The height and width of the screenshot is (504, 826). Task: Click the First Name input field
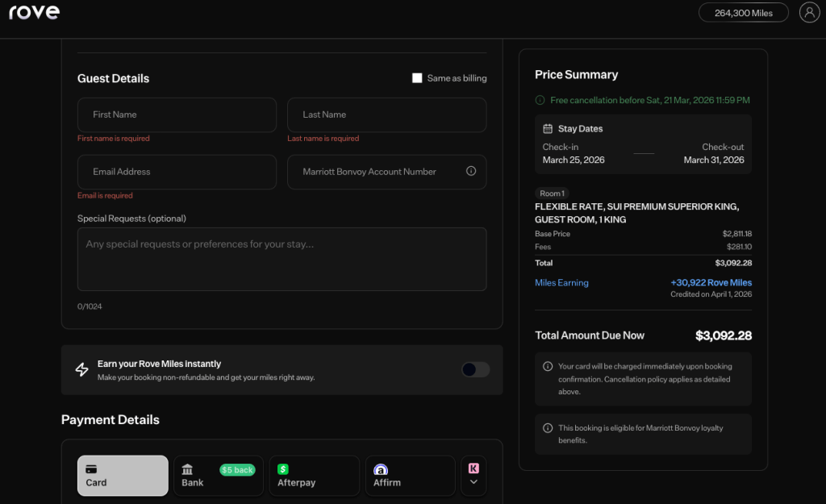(x=177, y=115)
